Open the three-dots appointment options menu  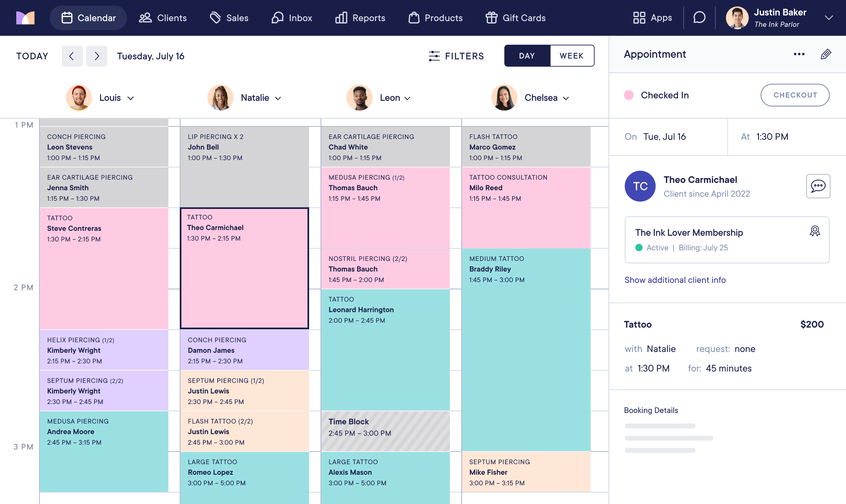point(799,54)
